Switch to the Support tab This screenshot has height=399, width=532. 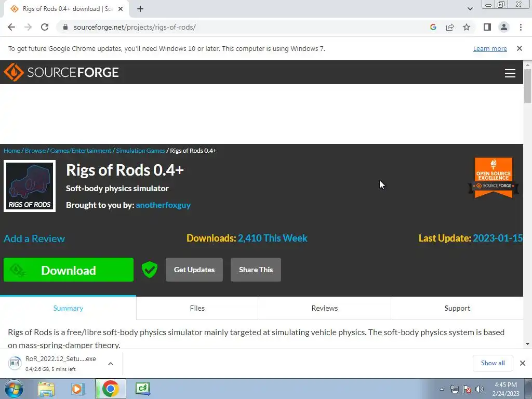(x=457, y=308)
